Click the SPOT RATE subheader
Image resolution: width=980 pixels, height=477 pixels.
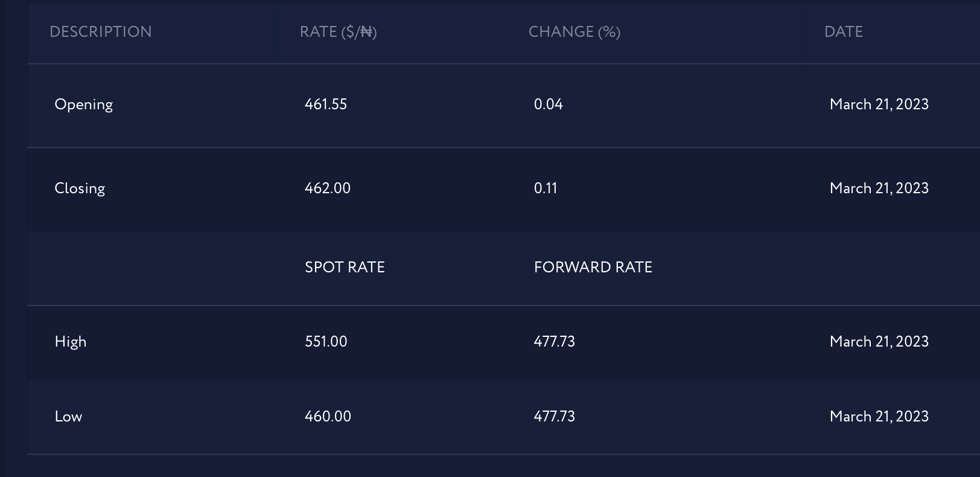click(345, 267)
